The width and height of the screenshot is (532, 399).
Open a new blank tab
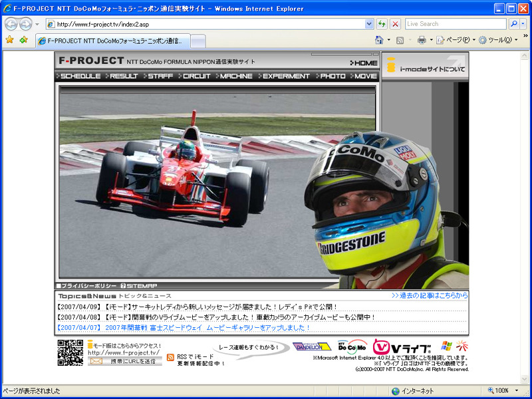tap(198, 41)
